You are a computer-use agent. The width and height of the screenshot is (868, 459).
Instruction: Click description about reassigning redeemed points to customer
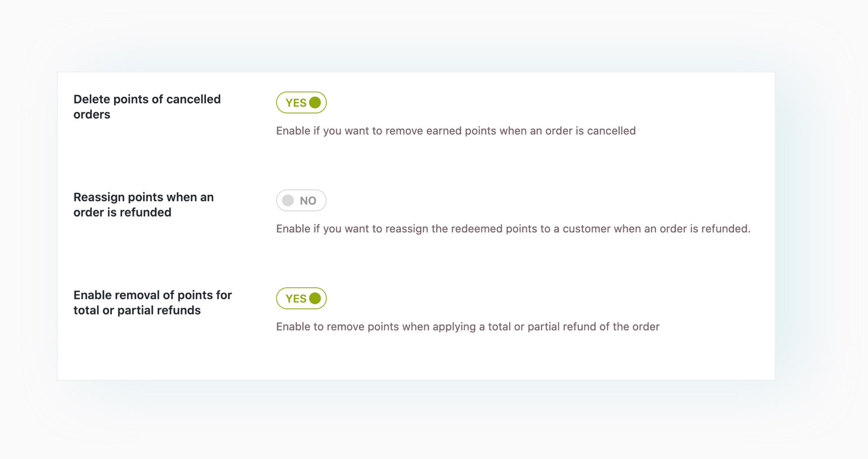pyautogui.click(x=513, y=229)
